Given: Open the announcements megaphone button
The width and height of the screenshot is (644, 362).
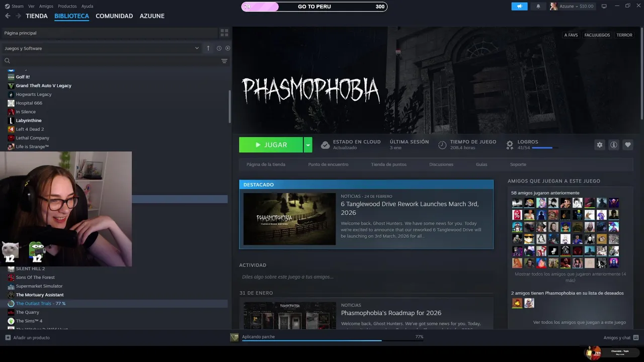Looking at the screenshot, I should point(519,6).
